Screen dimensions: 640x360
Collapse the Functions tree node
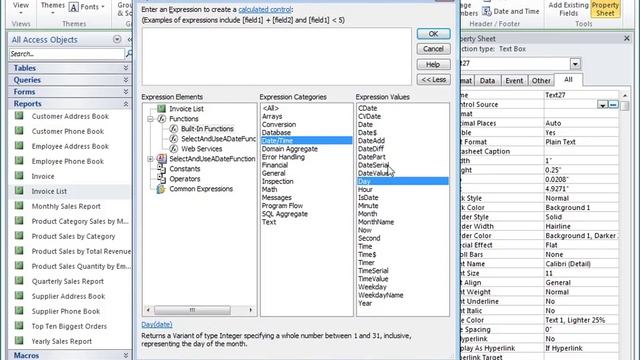(150, 119)
